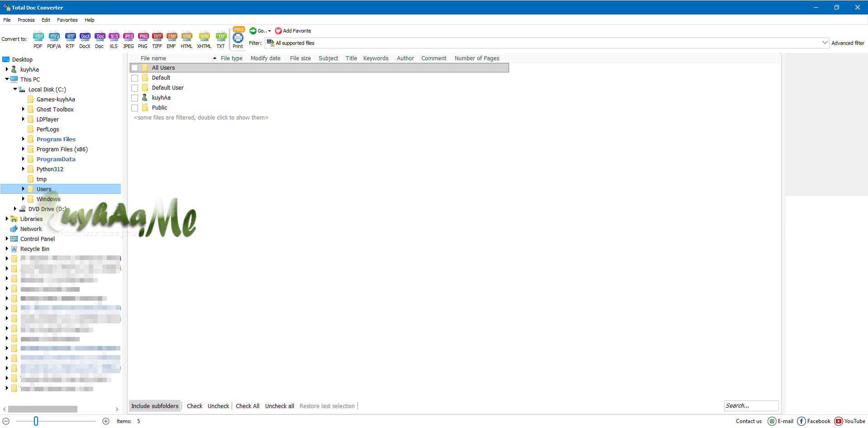The height and width of the screenshot is (428, 868).
Task: Click the Check All button
Action: (x=248, y=406)
